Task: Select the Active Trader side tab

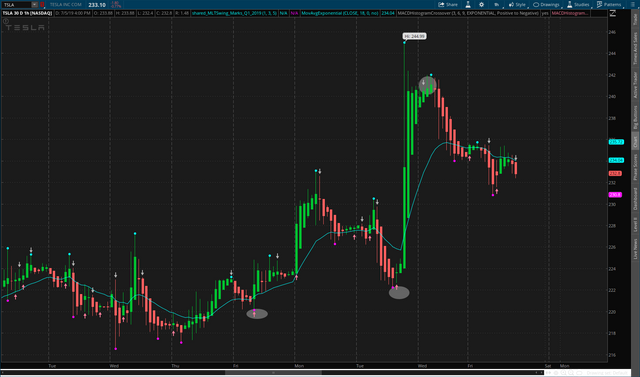Action: [636, 85]
